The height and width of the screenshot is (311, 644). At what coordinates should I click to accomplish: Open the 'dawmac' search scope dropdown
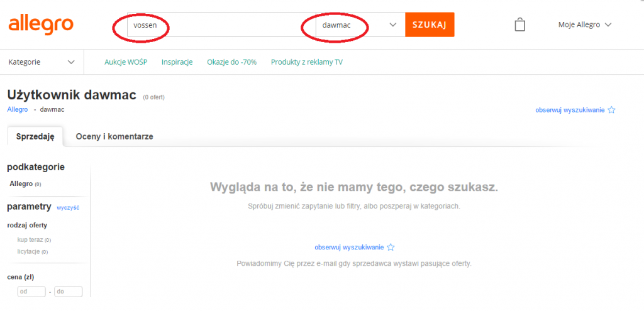point(360,25)
